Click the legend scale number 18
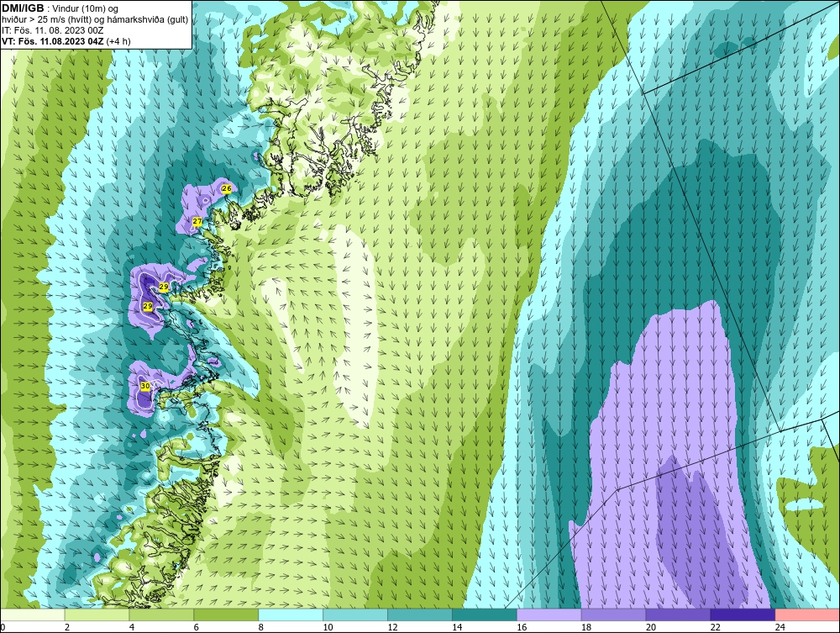The image size is (840, 633). 586,627
